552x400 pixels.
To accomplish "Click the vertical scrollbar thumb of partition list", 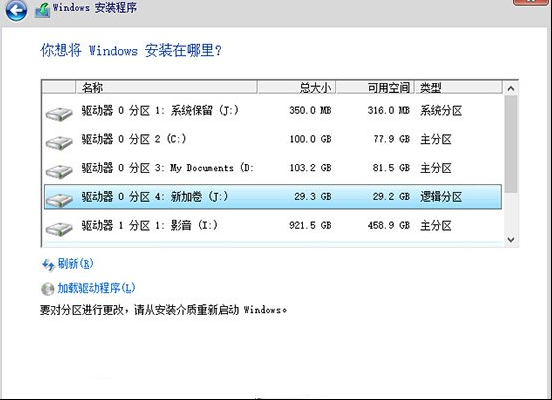I will coord(511,144).
